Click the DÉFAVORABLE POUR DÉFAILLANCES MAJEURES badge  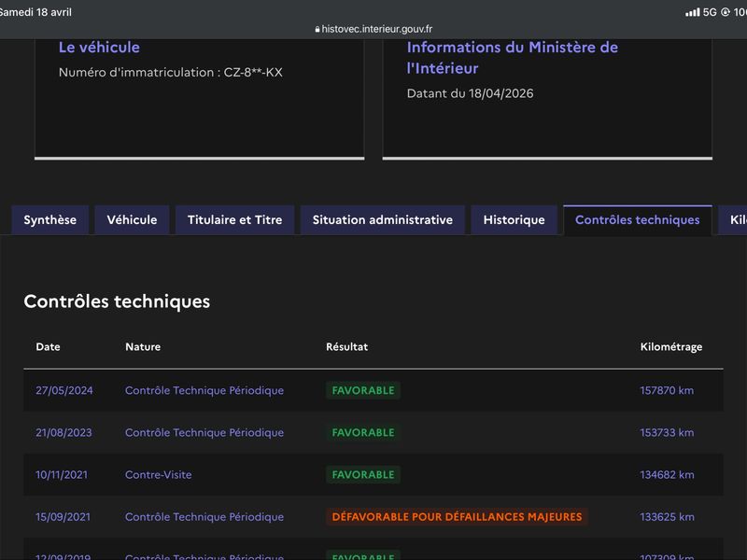457,517
